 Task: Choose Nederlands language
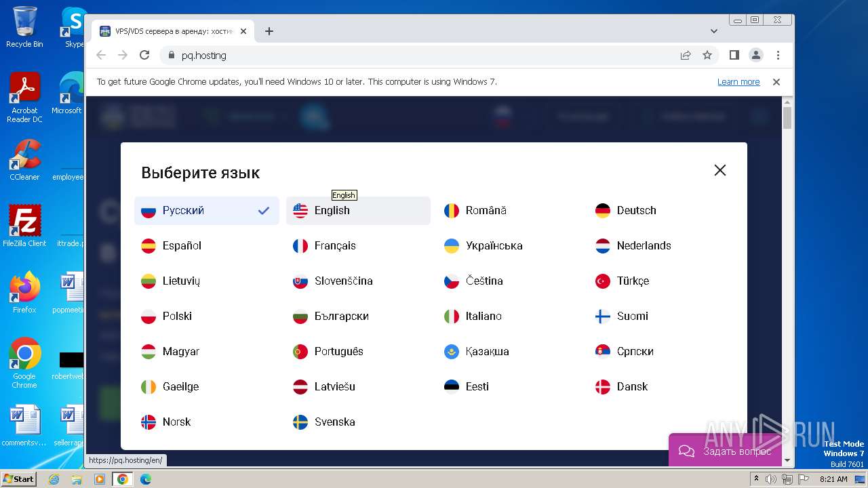(660, 246)
